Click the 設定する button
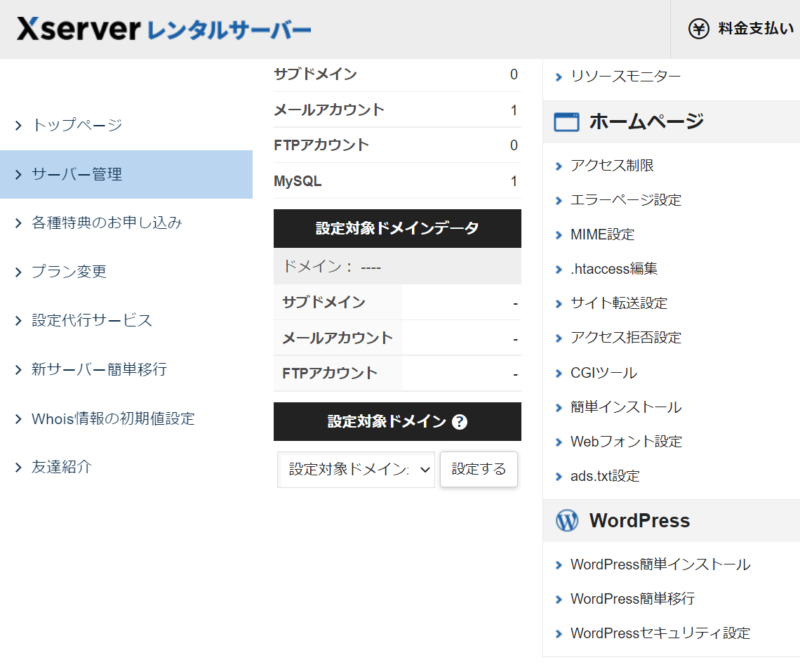 [479, 469]
